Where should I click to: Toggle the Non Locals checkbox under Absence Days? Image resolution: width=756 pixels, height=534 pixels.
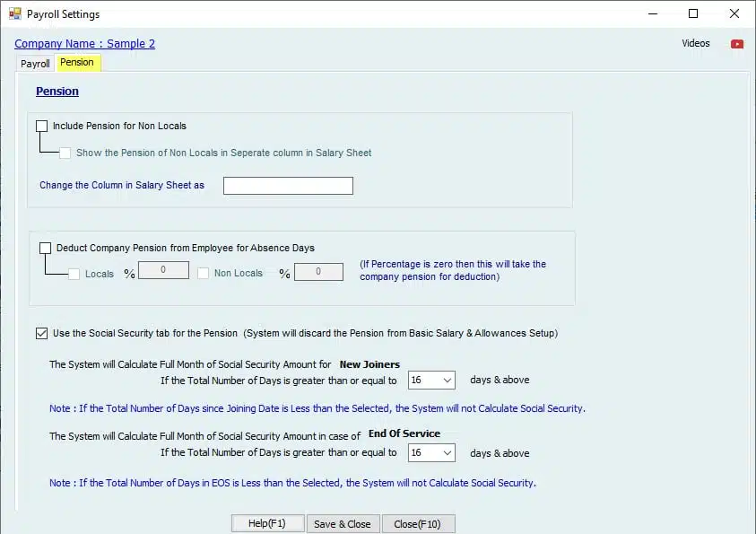coord(203,273)
